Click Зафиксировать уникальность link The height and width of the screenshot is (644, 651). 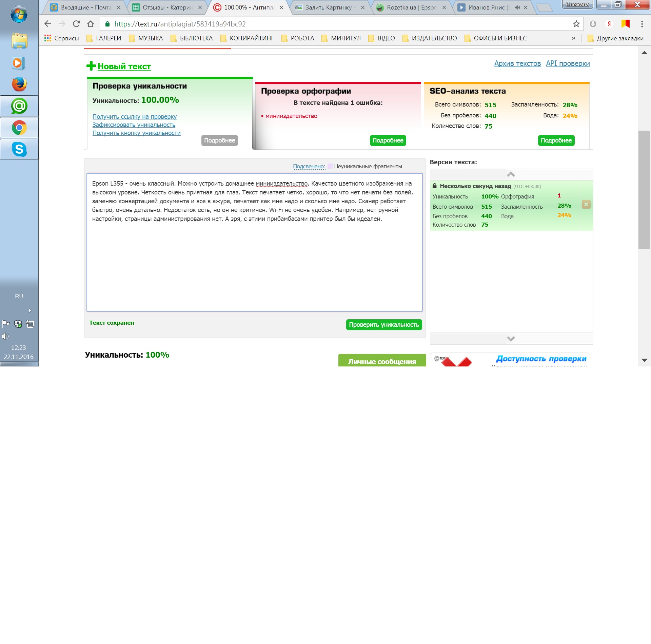pyautogui.click(x=134, y=125)
